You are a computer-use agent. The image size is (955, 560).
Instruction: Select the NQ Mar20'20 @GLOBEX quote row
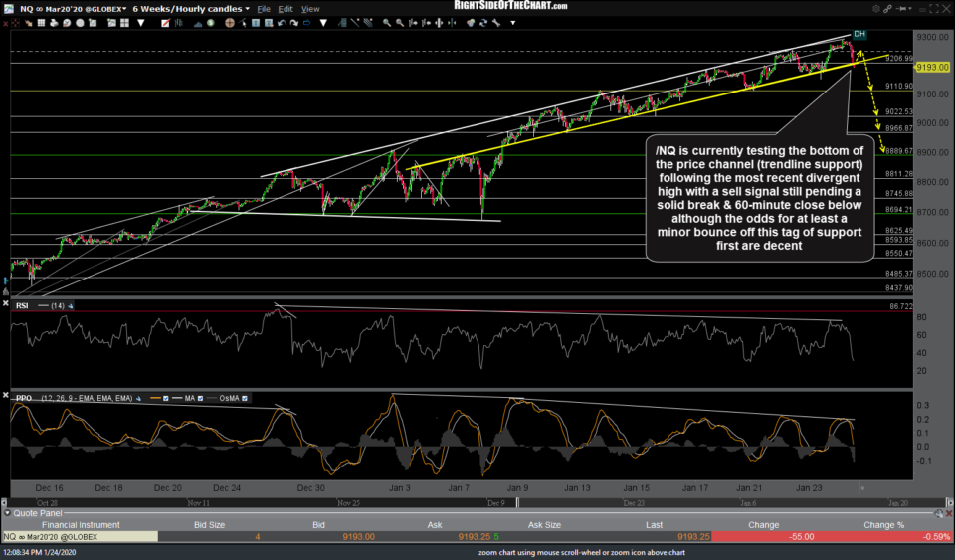click(477, 537)
